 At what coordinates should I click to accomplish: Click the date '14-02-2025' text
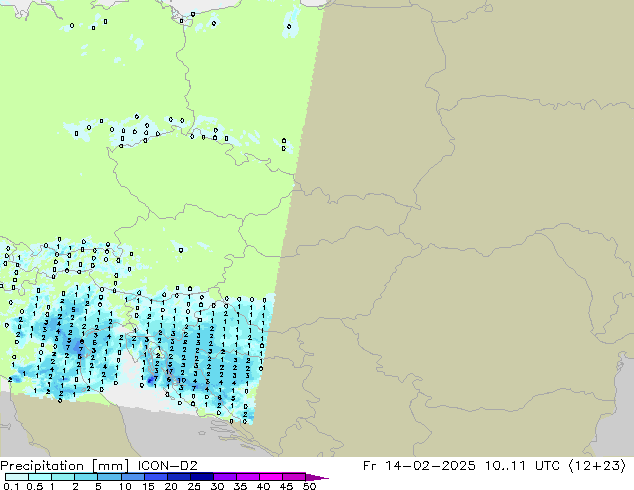pos(430,466)
